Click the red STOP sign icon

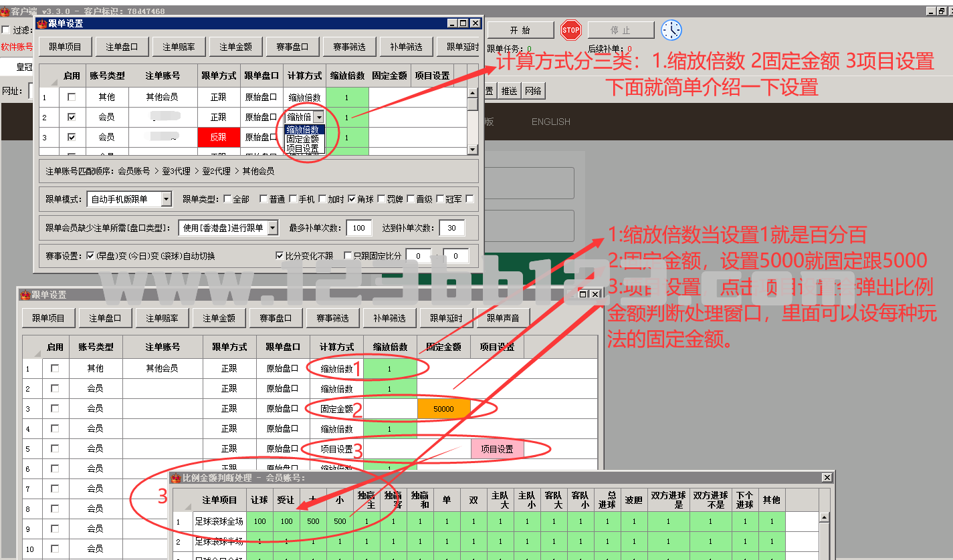pos(570,30)
